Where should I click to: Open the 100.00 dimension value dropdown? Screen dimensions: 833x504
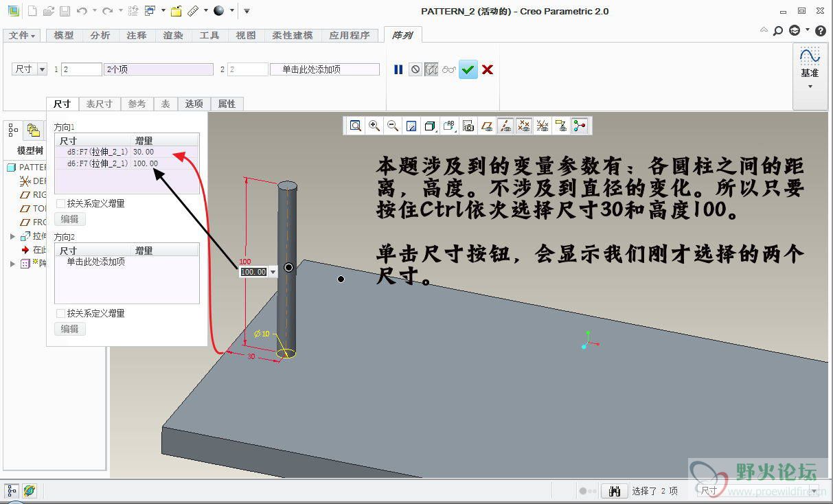click(x=273, y=273)
